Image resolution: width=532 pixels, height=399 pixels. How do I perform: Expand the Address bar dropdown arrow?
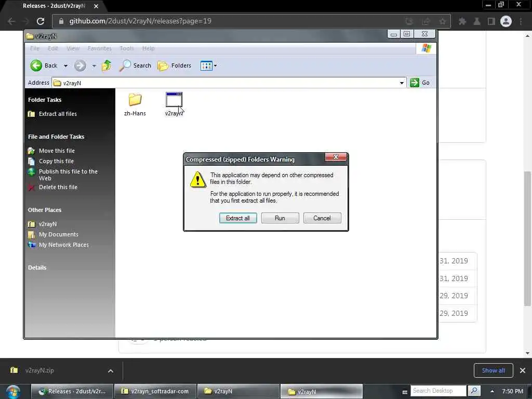tap(402, 83)
